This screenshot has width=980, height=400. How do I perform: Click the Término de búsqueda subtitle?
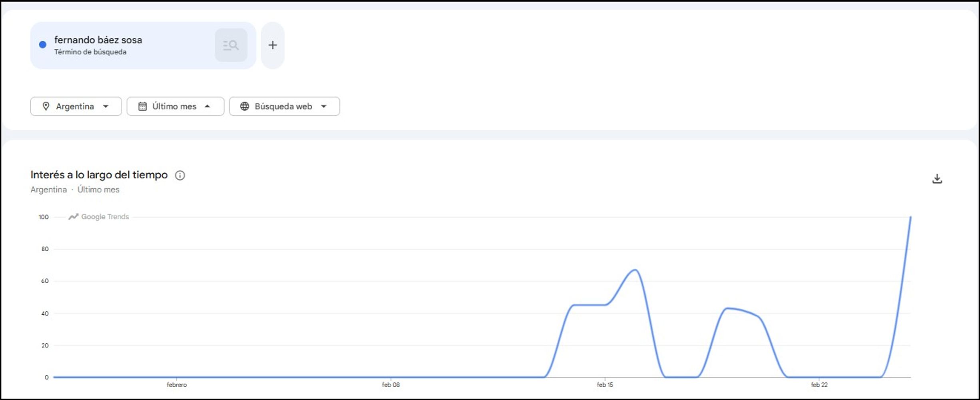click(90, 52)
